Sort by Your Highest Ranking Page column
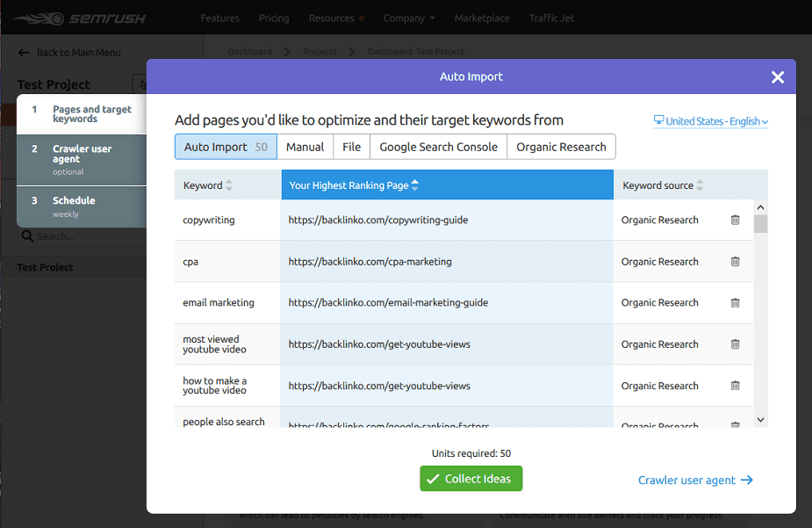This screenshot has height=528, width=812. coord(415,185)
